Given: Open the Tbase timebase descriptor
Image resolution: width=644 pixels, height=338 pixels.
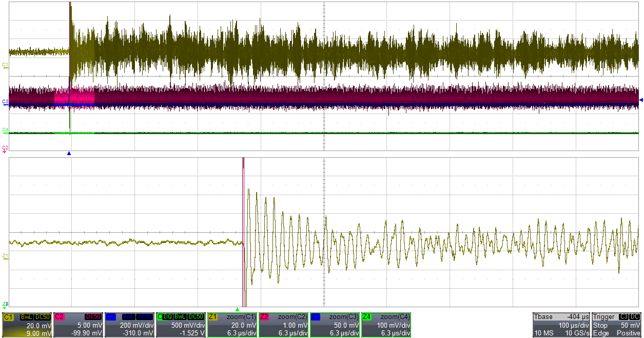Looking at the screenshot, I should pos(561,325).
